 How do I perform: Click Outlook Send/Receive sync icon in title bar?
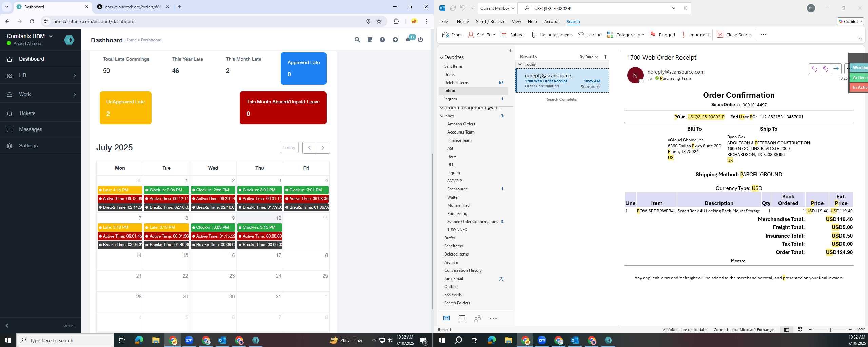pyautogui.click(x=453, y=8)
